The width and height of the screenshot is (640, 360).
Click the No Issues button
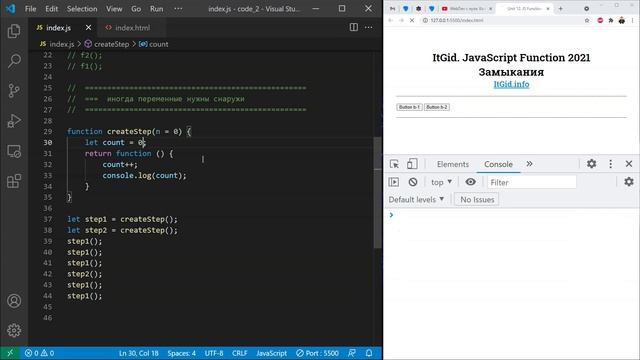(x=477, y=200)
